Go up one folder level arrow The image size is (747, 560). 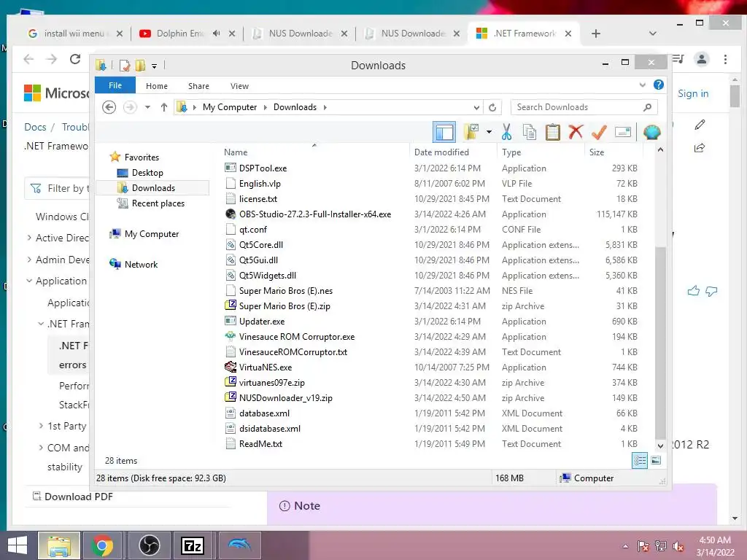(x=164, y=107)
